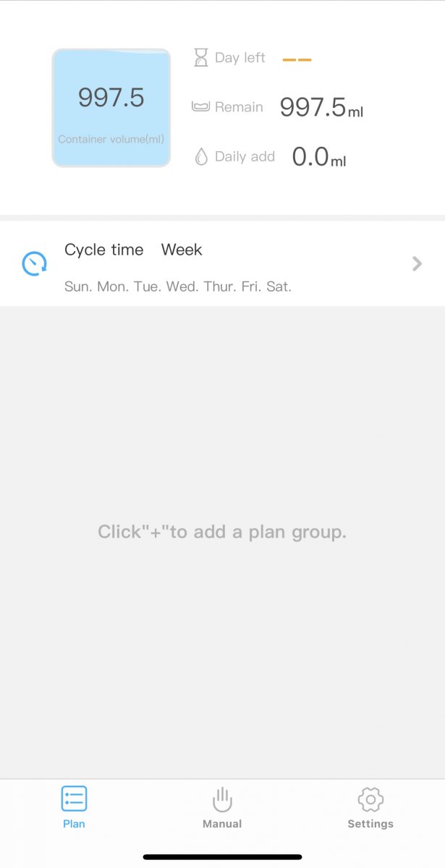445x868 pixels.
Task: Tap the Daily add droplet icon
Action: [200, 156]
